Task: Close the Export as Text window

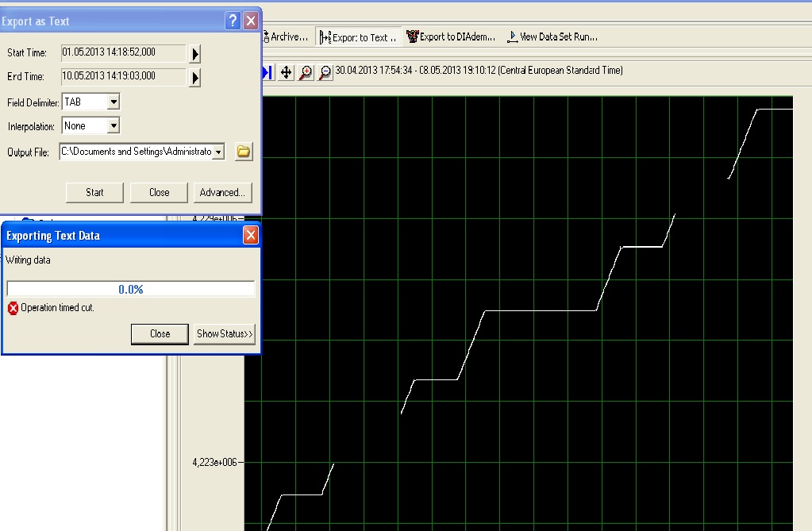Action: [251, 21]
